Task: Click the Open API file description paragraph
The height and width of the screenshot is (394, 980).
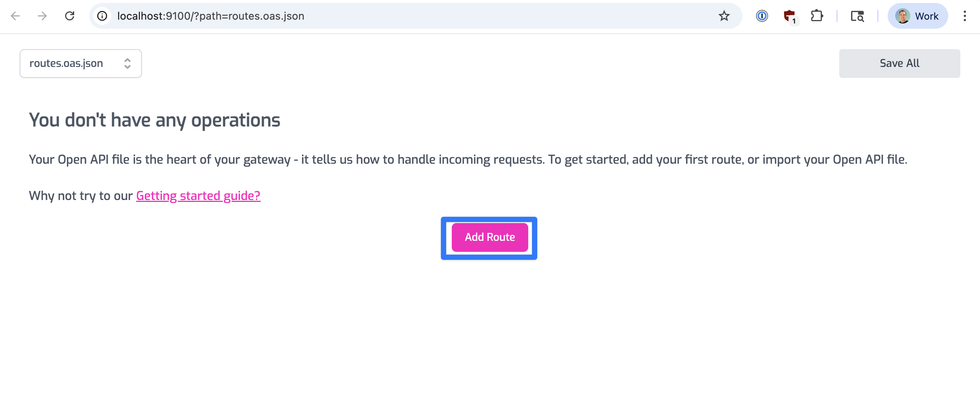Action: [x=468, y=160]
